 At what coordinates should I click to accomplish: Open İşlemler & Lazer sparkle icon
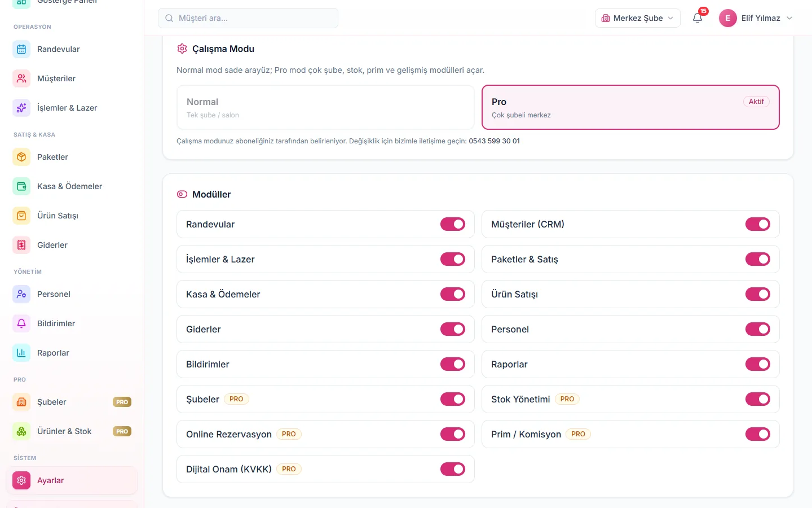pyautogui.click(x=21, y=108)
